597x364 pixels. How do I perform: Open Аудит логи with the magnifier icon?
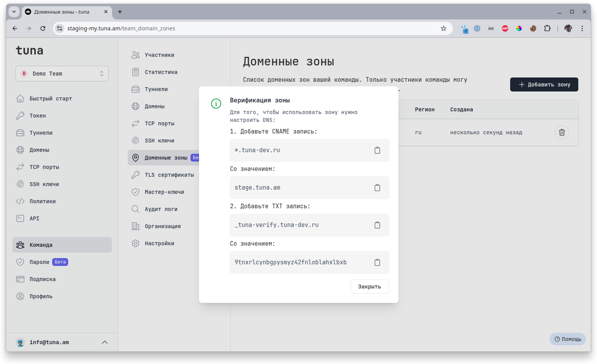tap(160, 209)
